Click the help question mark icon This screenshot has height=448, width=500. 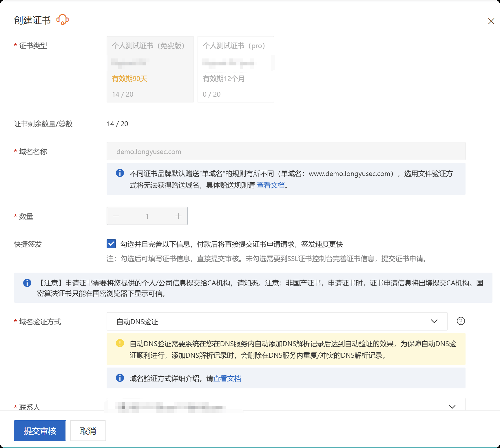pyautogui.click(x=461, y=321)
